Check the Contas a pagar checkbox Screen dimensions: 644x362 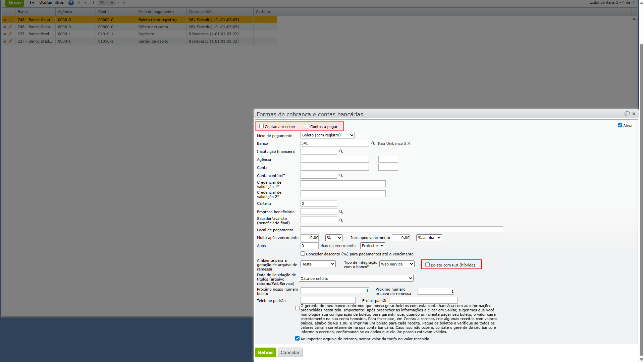[307, 126]
